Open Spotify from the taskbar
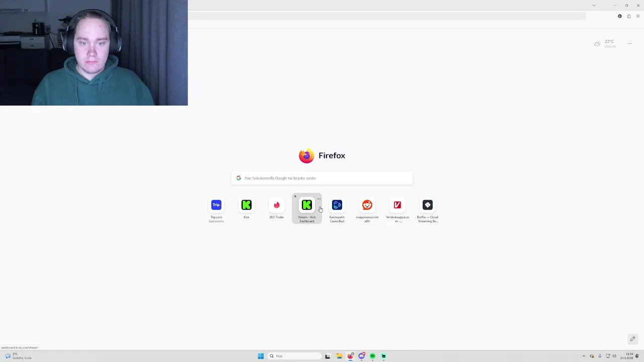Screen dimensions: 644x362 [372, 356]
